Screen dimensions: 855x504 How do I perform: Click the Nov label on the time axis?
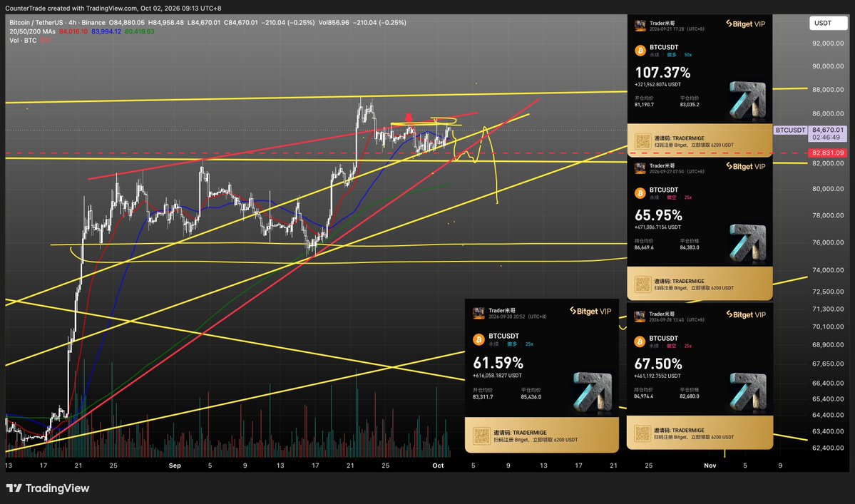(x=710, y=466)
